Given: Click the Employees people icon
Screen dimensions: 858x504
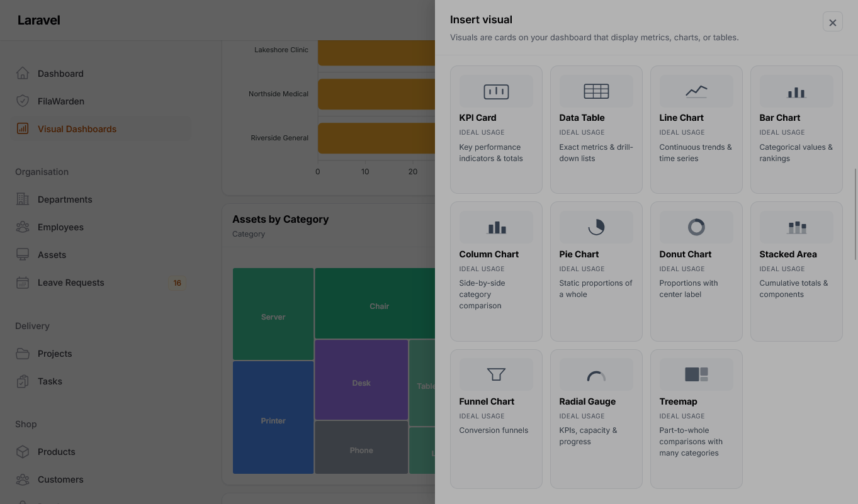Looking at the screenshot, I should (x=23, y=227).
